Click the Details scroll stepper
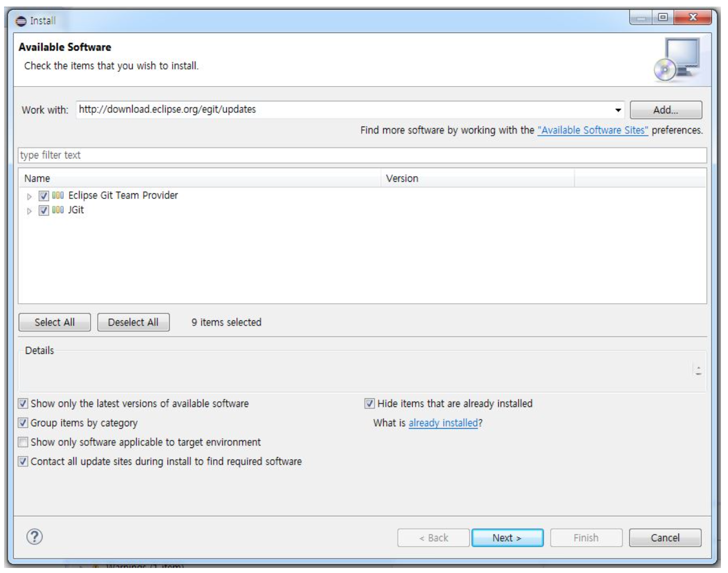This screenshot has height=573, width=728. tap(699, 371)
